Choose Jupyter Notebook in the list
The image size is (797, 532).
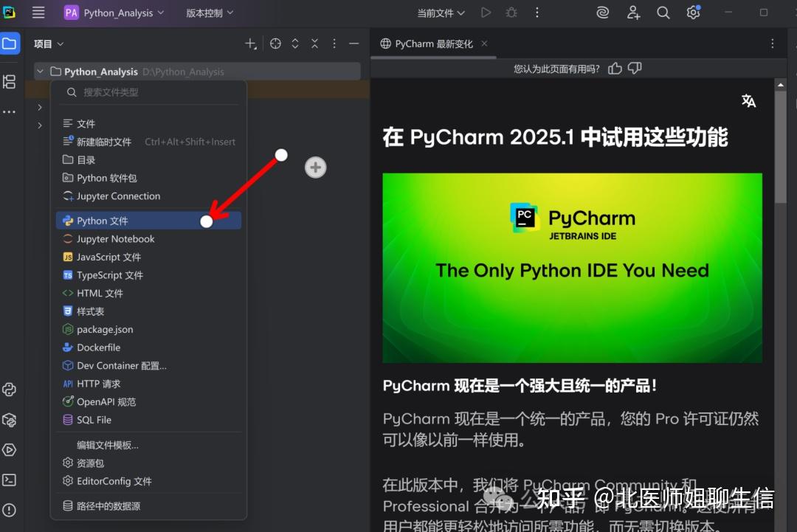(148, 239)
